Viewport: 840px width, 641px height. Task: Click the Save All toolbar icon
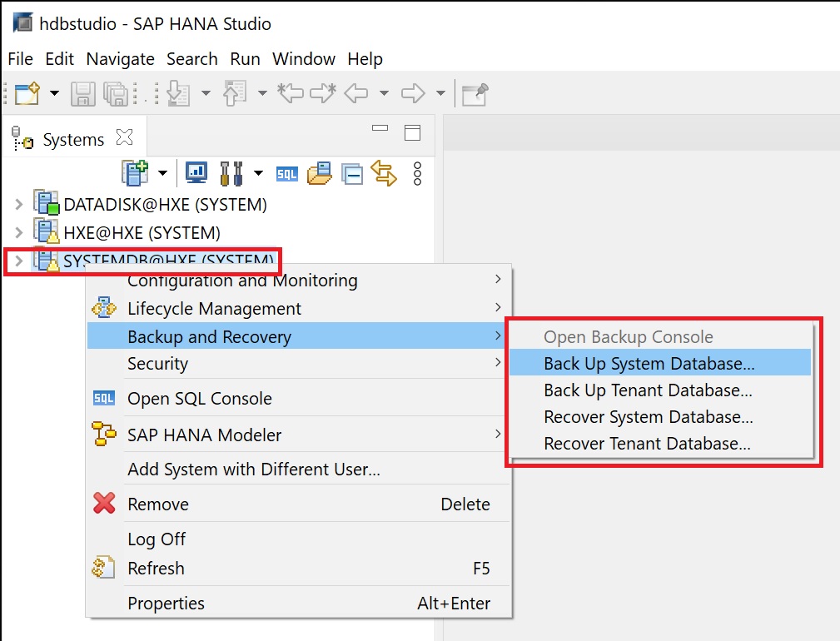[116, 94]
